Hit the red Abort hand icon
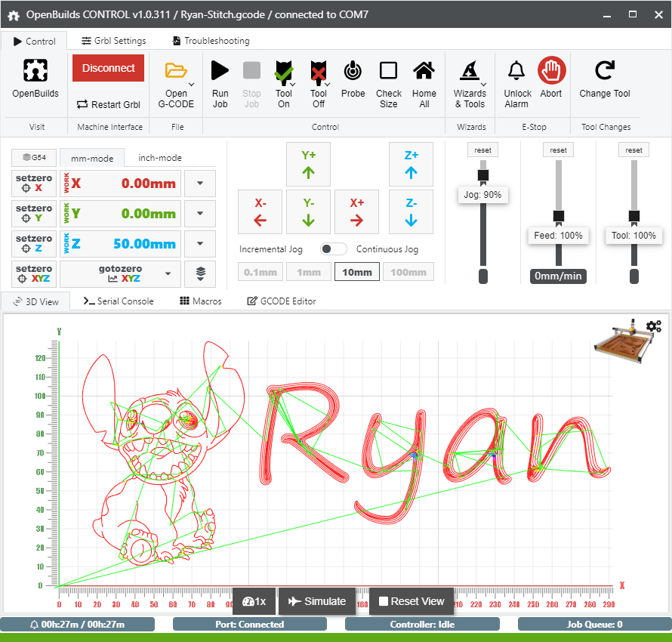The height and width of the screenshot is (642, 672). (x=551, y=71)
